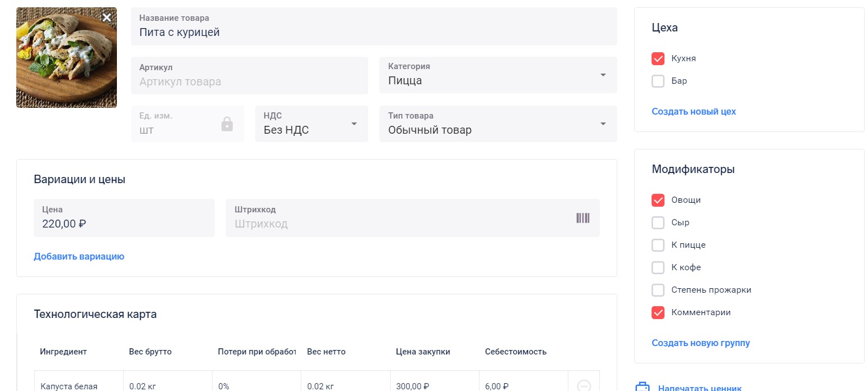
Task: Focus the Штрихкод input field
Action: pyautogui.click(x=413, y=218)
